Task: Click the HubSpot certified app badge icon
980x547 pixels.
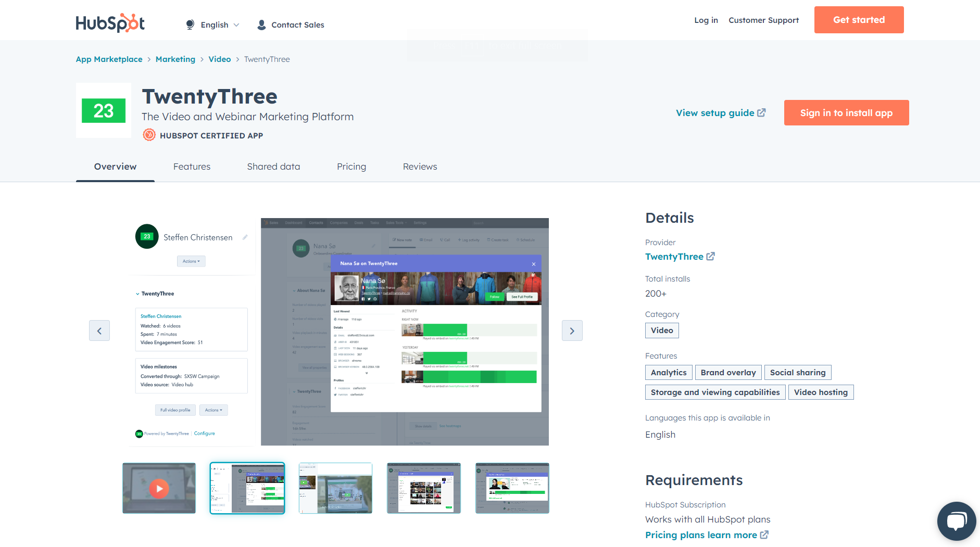Action: point(149,135)
